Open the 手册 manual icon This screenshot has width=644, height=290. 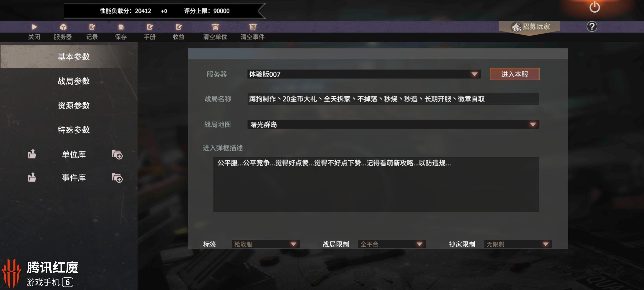150,27
